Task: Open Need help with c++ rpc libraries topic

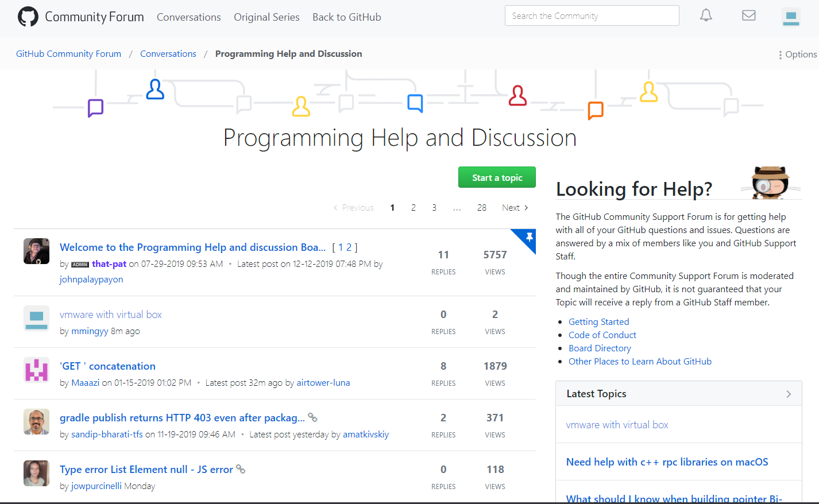Action: [x=667, y=462]
